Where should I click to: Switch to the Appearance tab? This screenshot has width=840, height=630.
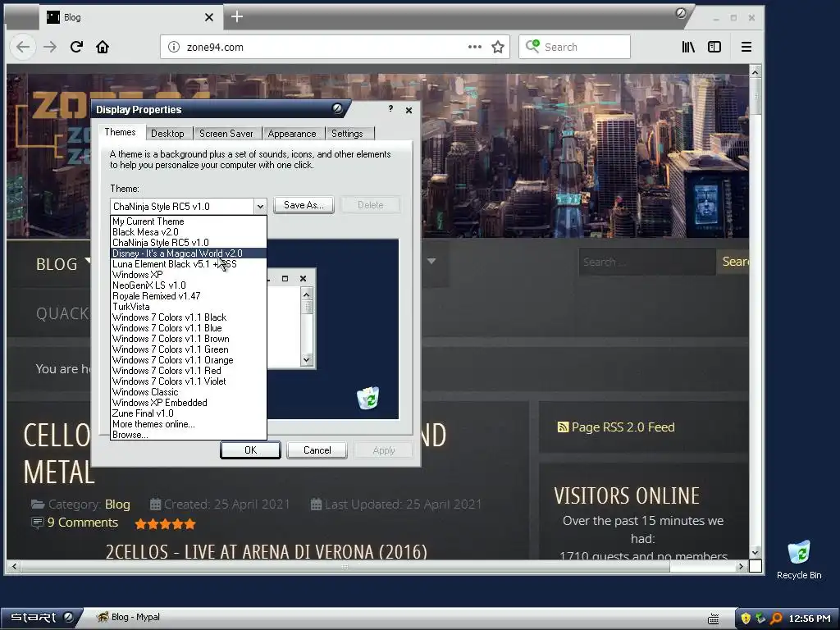(292, 134)
